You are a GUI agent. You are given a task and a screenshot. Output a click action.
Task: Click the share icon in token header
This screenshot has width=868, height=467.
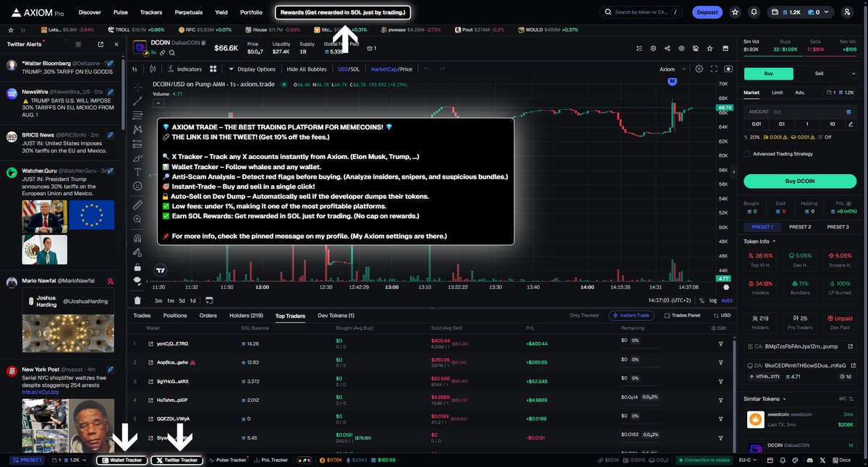(x=667, y=48)
